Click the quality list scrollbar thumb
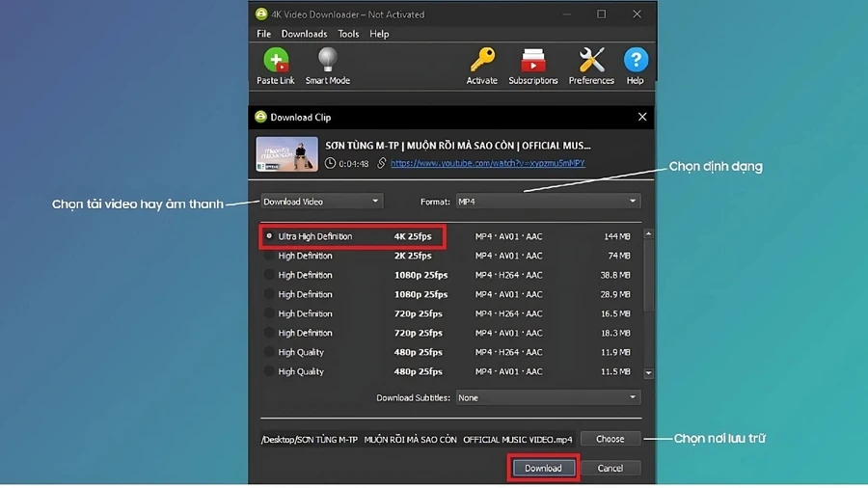This screenshot has height=488, width=868. tap(648, 277)
